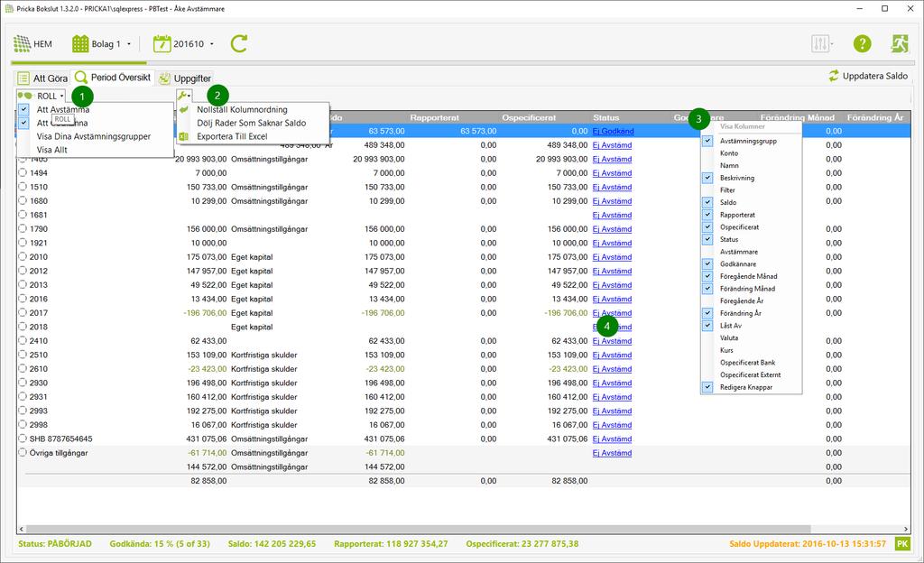Sort by the Rapporterat column header
Viewport: 924px width, 563px height.
(x=434, y=118)
